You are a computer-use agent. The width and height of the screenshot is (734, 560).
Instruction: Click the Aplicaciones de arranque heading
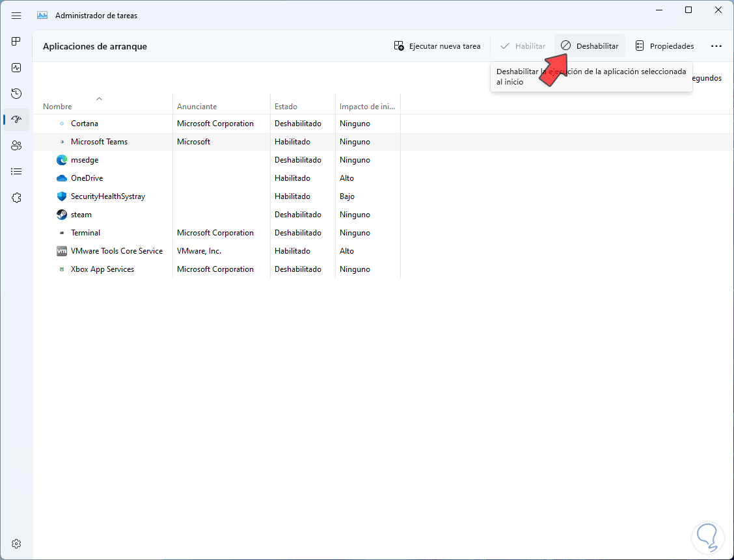[95, 46]
